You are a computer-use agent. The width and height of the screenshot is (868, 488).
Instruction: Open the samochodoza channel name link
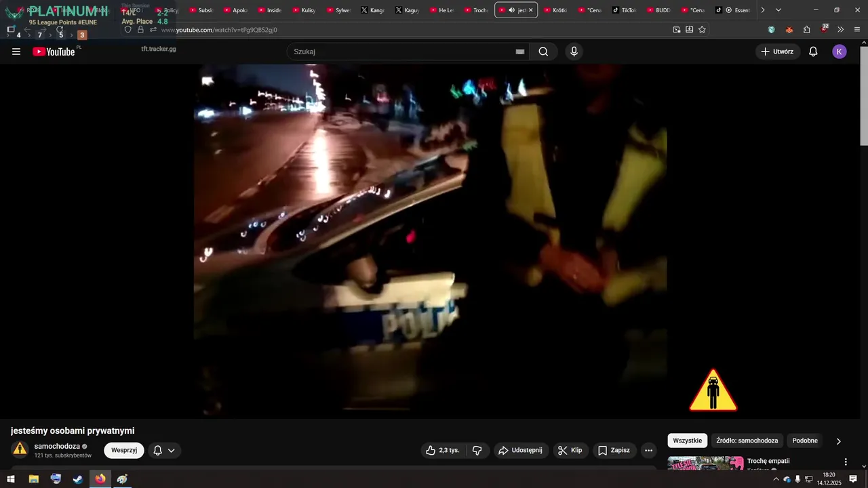click(x=57, y=447)
